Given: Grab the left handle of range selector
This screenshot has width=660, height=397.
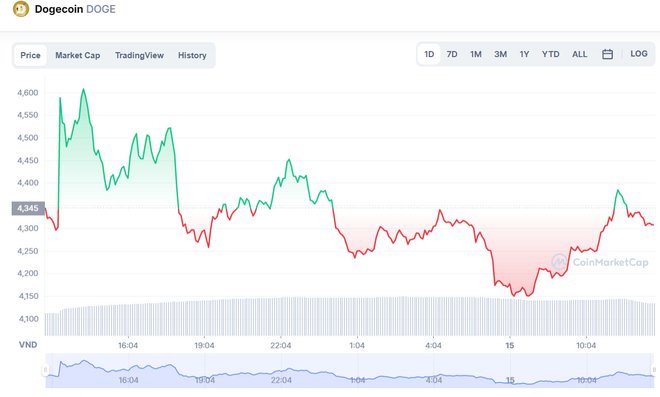Looking at the screenshot, I should click(x=45, y=370).
